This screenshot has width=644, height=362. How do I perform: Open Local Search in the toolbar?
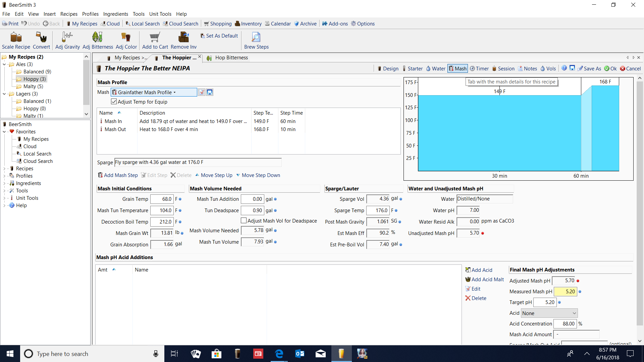tap(143, 24)
